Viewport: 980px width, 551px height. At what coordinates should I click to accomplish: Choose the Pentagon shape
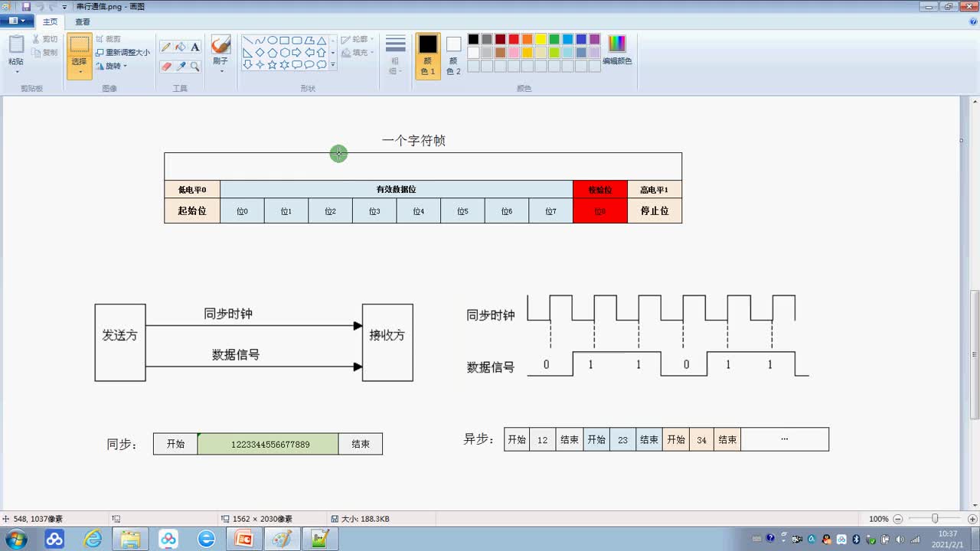pos(272,53)
